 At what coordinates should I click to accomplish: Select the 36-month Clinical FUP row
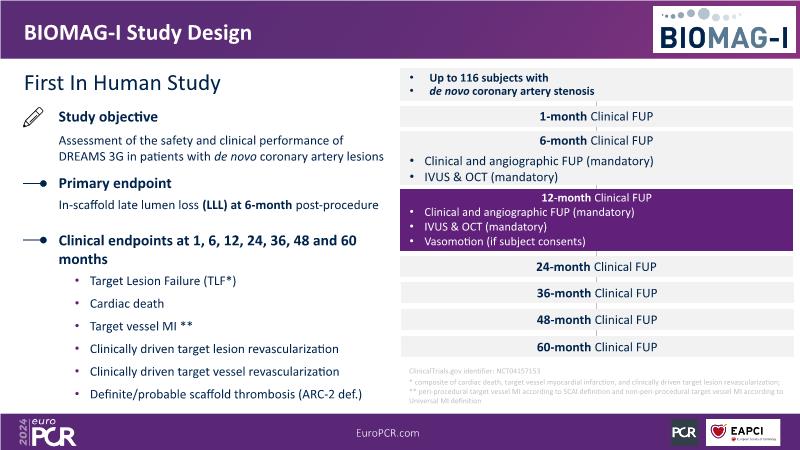[x=596, y=294]
